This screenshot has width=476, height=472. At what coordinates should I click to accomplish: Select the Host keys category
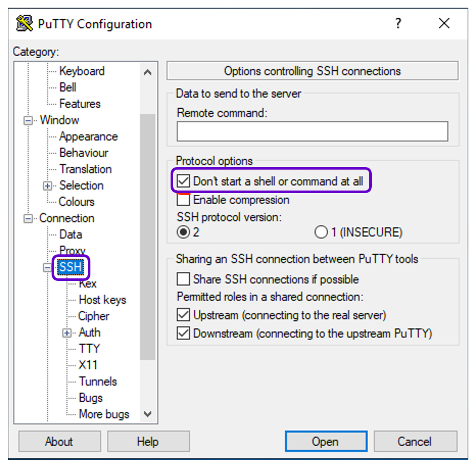point(102,300)
